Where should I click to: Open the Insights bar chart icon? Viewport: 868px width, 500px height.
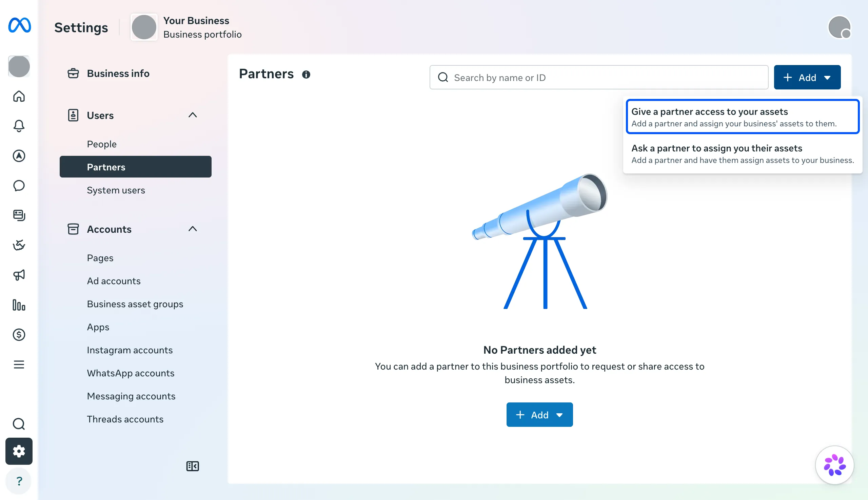[19, 305]
